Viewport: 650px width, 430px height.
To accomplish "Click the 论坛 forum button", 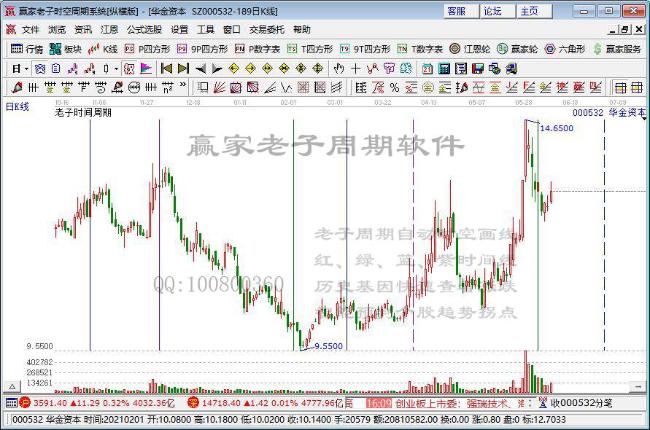I will (x=498, y=11).
